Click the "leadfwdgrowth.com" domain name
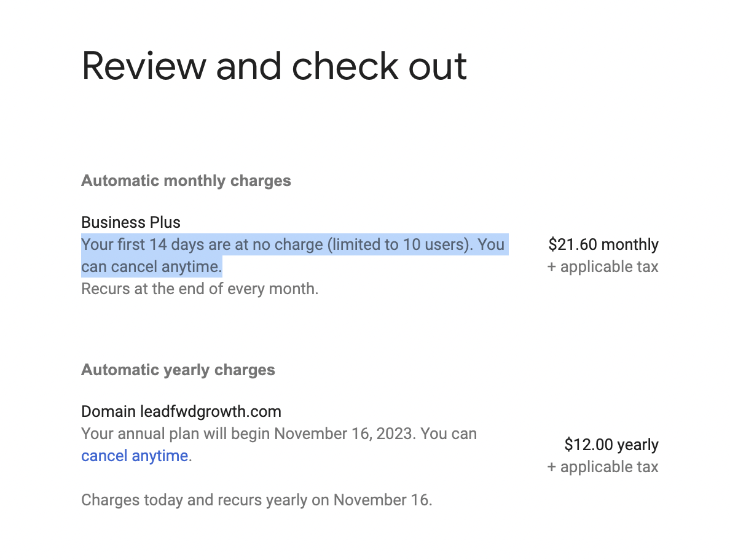Image resolution: width=730 pixels, height=560 pixels. 211,411
